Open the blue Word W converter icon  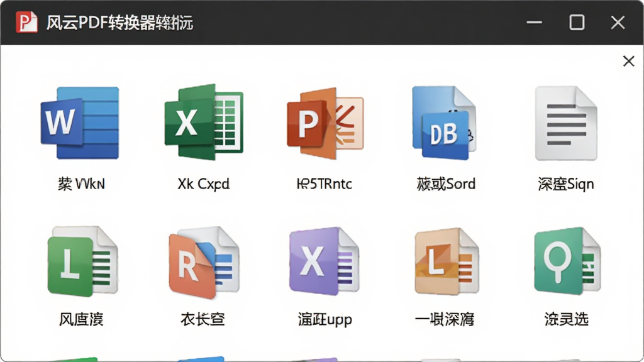click(80, 123)
